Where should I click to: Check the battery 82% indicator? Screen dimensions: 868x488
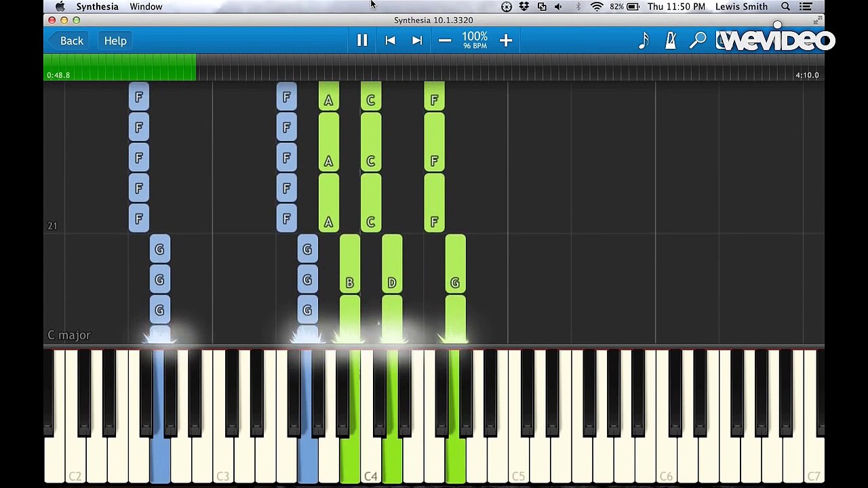625,7
